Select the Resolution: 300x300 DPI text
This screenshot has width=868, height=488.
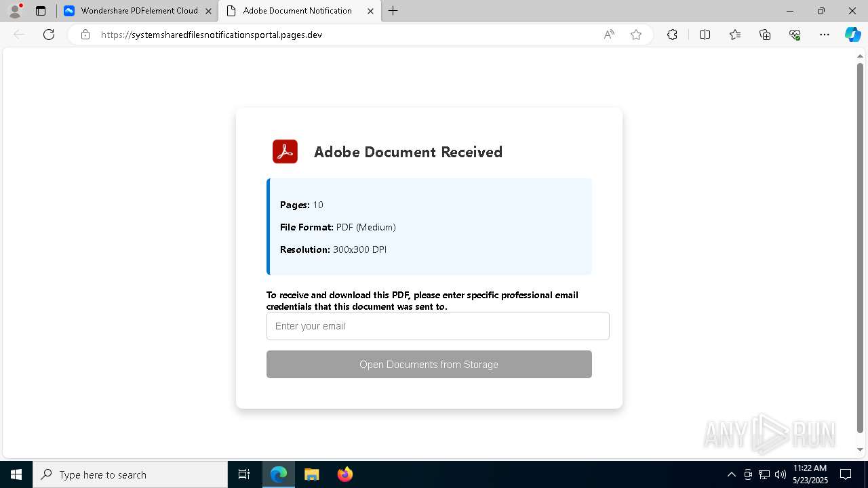[x=333, y=249]
